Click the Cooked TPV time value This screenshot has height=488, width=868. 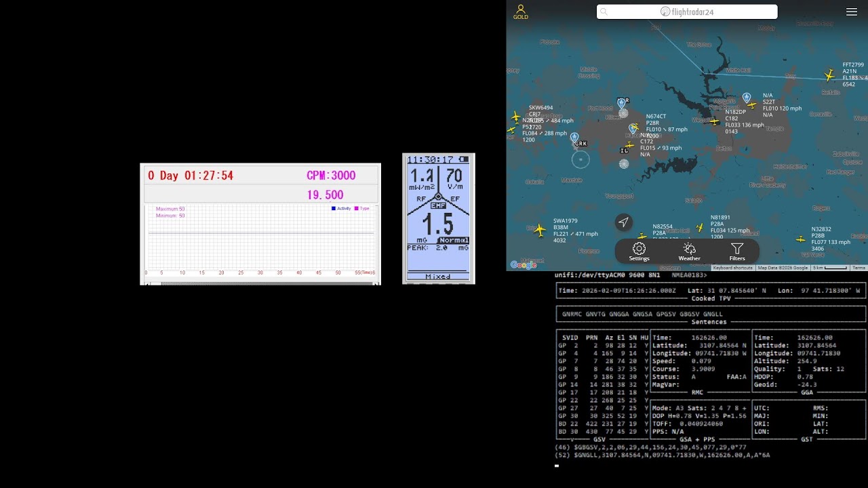pyautogui.click(x=630, y=290)
